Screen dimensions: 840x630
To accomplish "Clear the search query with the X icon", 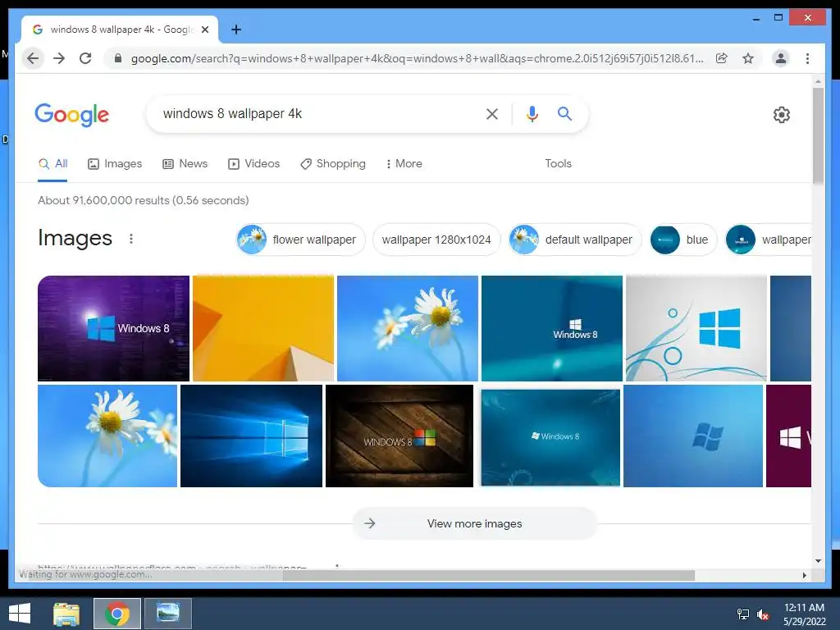I will click(492, 113).
